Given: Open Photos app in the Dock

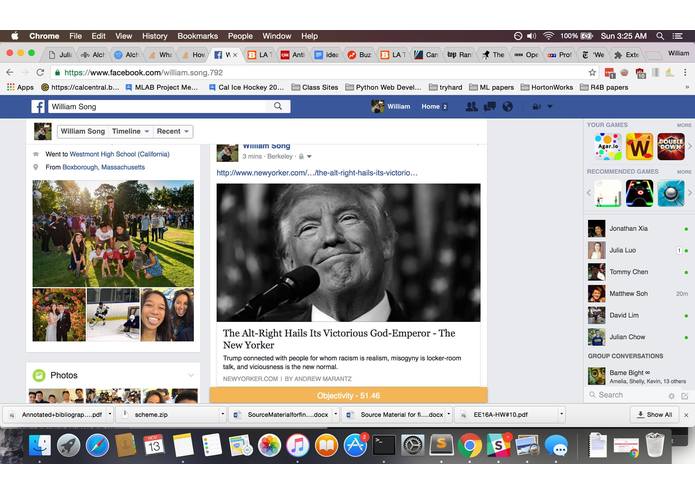Looking at the screenshot, I should click(269, 445).
